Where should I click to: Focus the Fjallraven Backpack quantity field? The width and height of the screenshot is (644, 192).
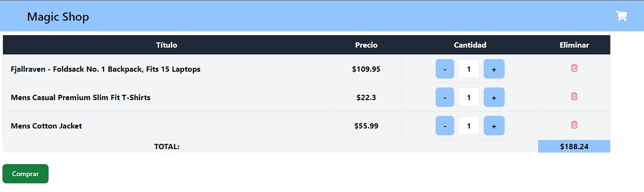click(x=469, y=69)
